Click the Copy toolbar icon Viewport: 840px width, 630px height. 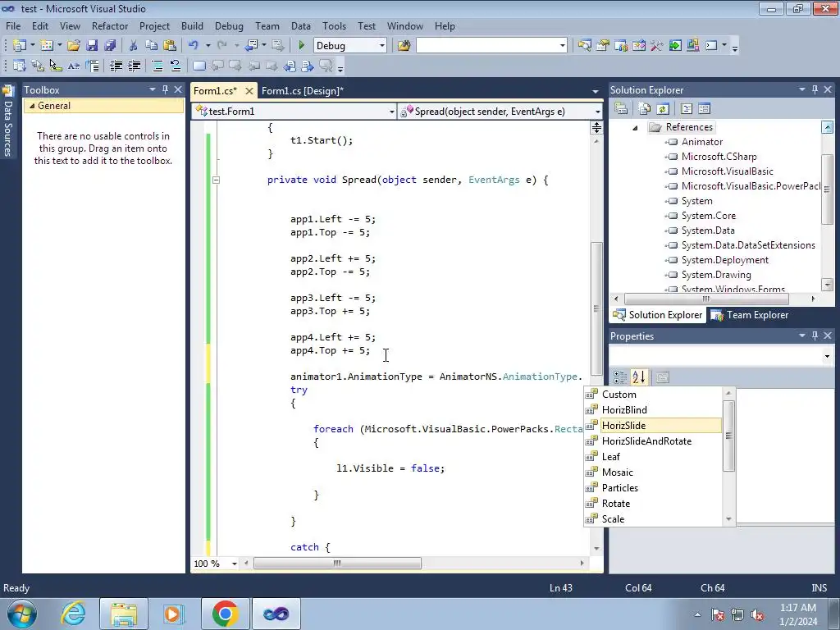point(152,46)
